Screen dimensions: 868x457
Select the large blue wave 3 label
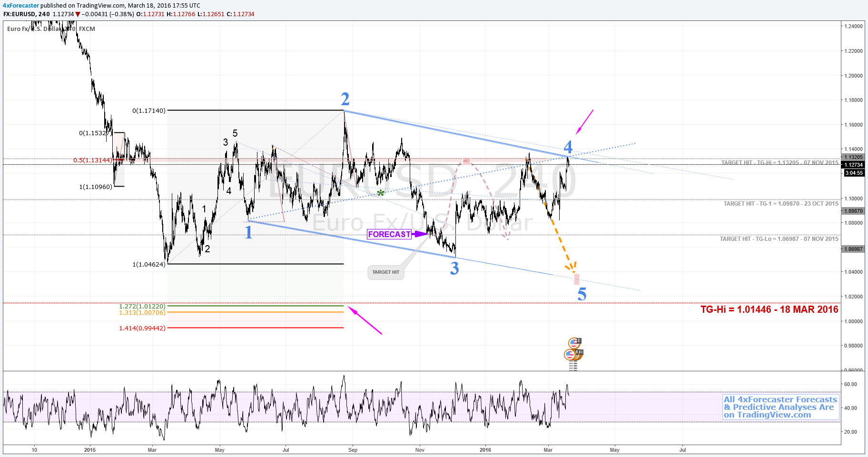(x=454, y=269)
